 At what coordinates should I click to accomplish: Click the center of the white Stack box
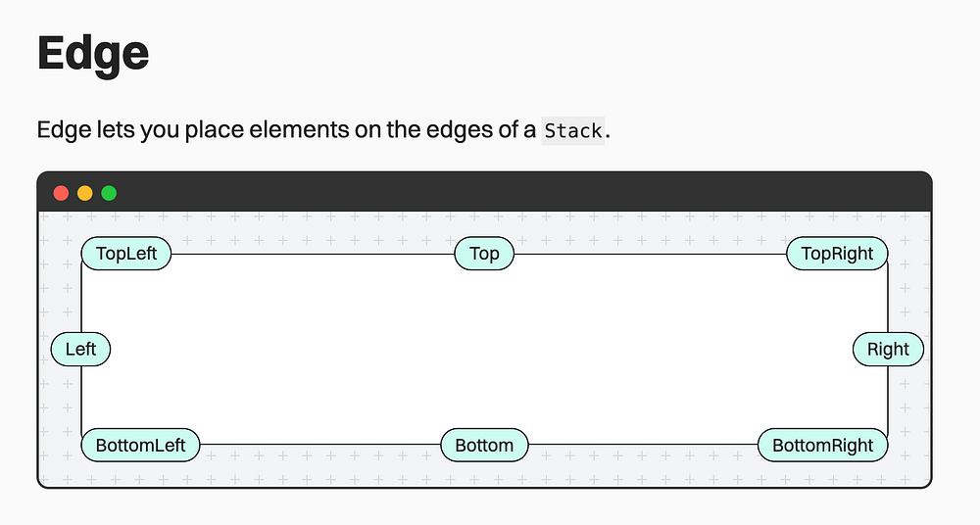pos(484,349)
